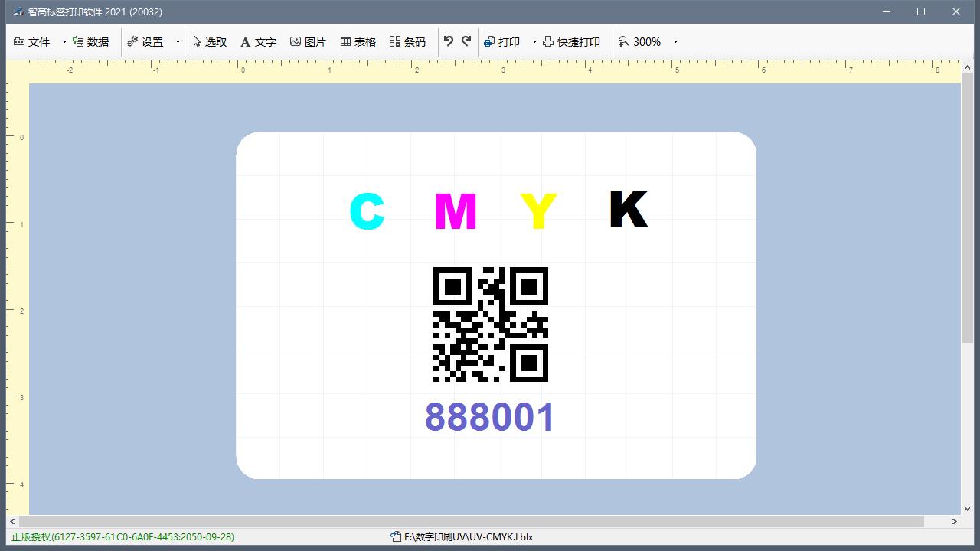Minimize the label software window
This screenshot has width=980, height=551.
tap(887, 11)
